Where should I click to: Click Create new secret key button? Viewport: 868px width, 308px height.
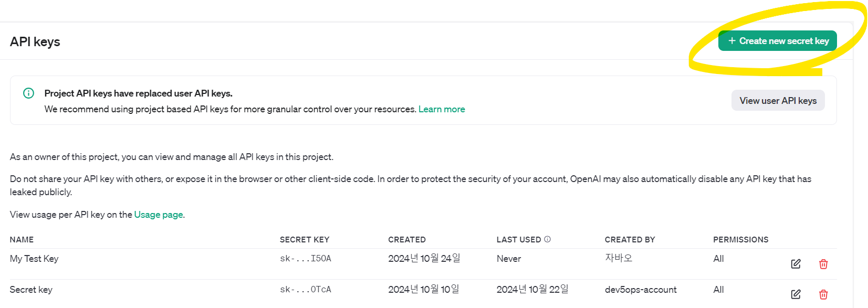pos(777,41)
